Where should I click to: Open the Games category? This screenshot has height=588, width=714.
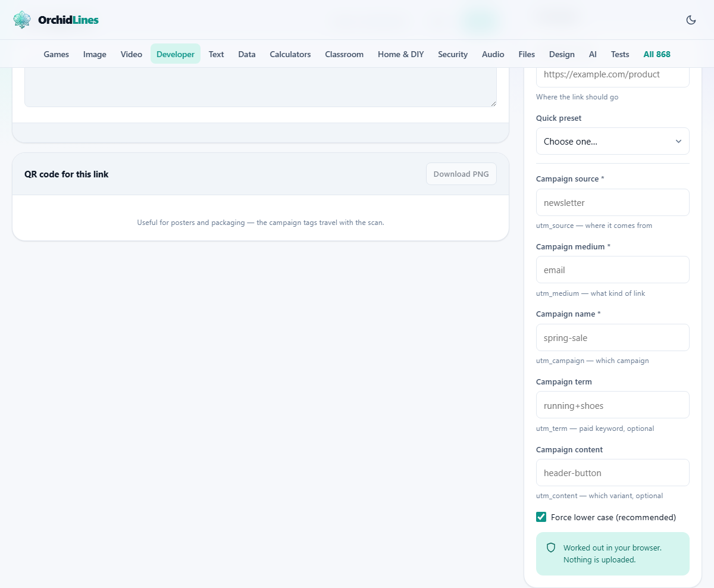pyautogui.click(x=57, y=54)
